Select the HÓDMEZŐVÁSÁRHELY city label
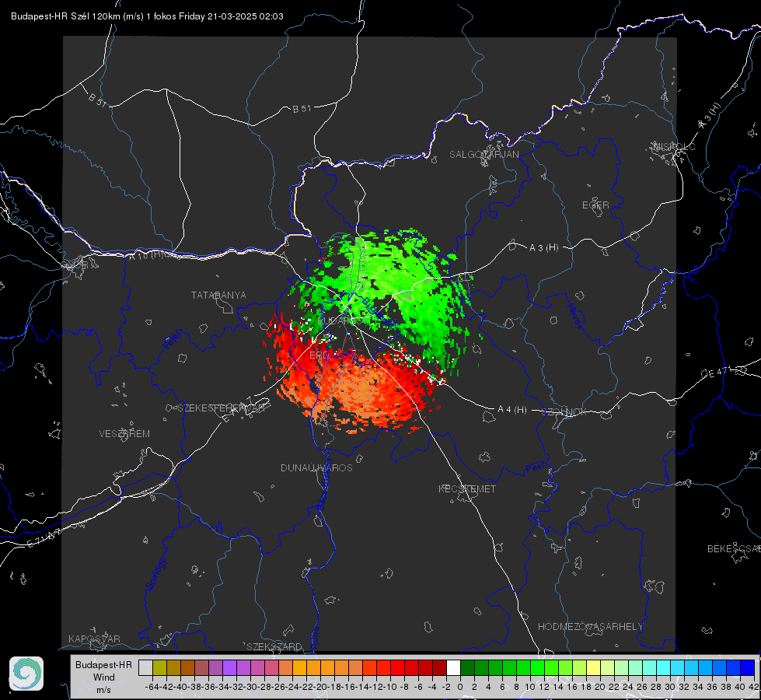Image resolution: width=761 pixels, height=700 pixels. tap(590, 627)
